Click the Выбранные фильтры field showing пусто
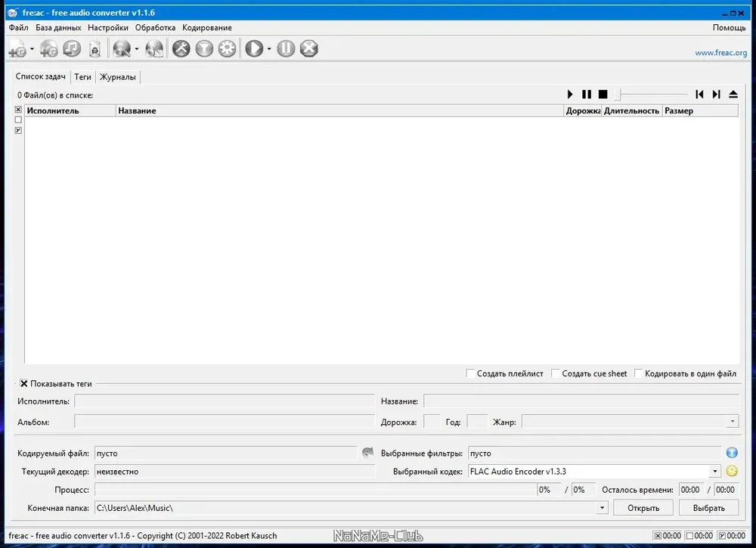Viewport: 756px width, 548px height. coord(594,453)
